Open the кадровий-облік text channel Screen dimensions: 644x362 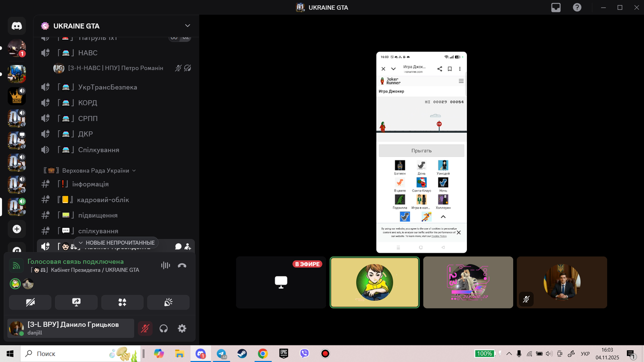point(116,200)
